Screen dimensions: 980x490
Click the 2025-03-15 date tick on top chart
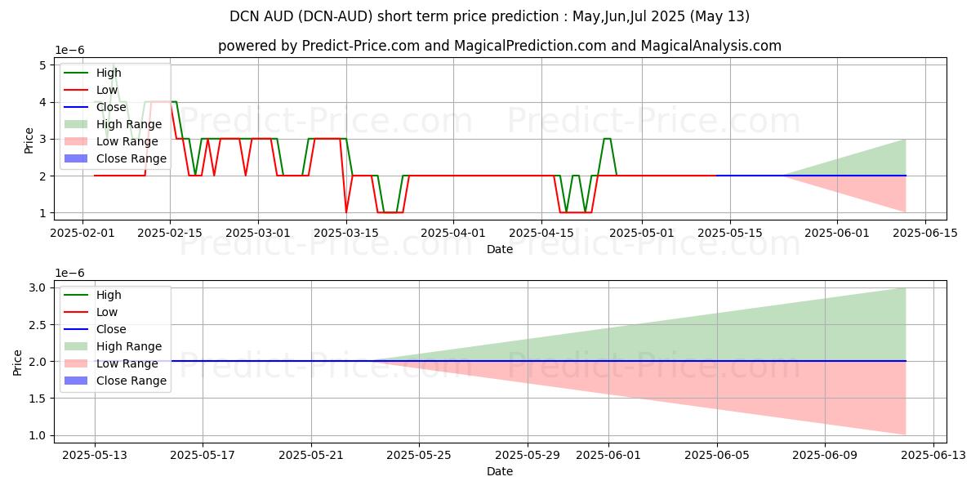click(x=346, y=233)
